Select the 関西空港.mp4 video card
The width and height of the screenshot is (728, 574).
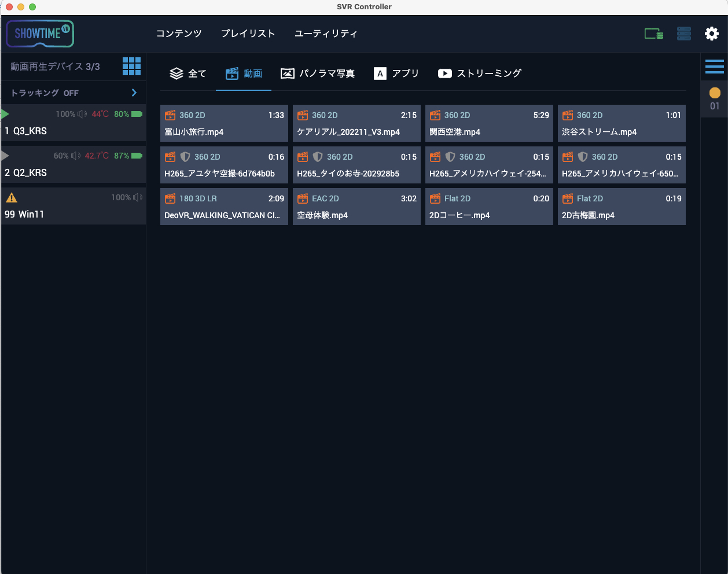(x=489, y=123)
